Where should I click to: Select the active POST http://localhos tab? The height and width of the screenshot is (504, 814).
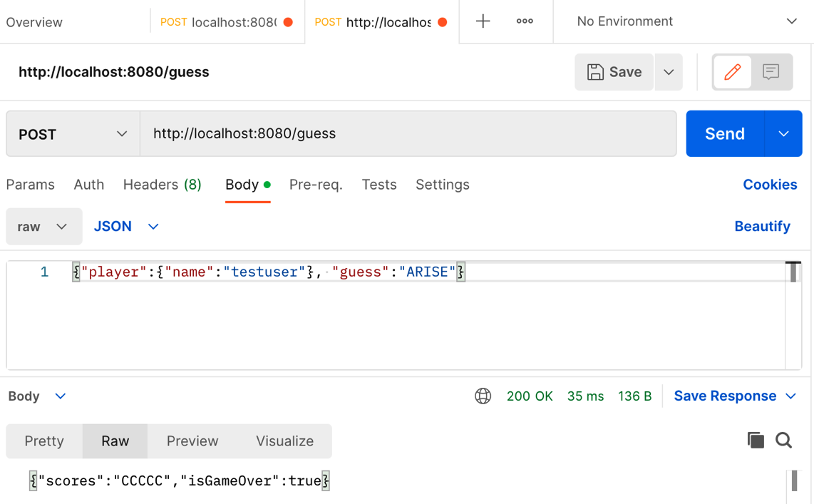381,22
